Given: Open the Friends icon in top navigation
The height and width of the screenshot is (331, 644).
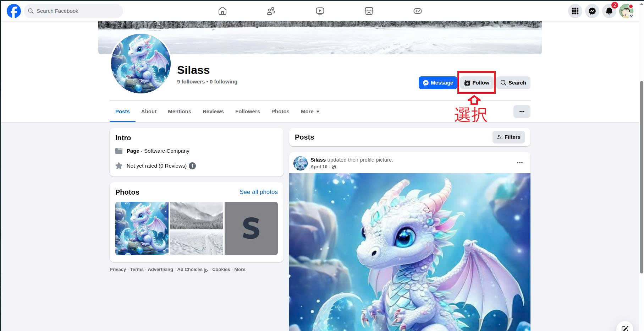Looking at the screenshot, I should [271, 11].
